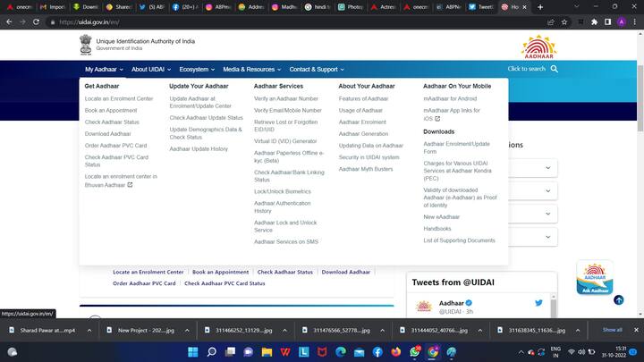Click the scroll-to-top arrow button
Image resolution: width=644 pixels, height=362 pixels.
[x=631, y=300]
